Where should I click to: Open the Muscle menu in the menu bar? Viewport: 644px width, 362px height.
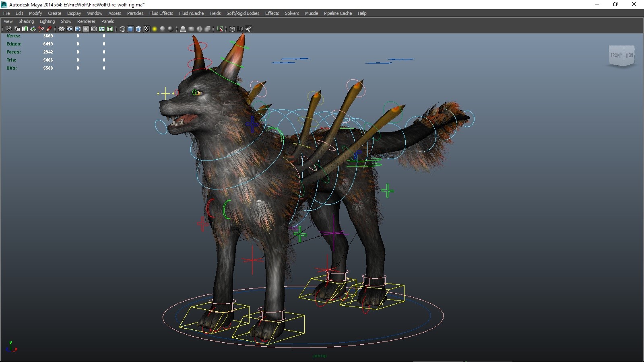312,13
